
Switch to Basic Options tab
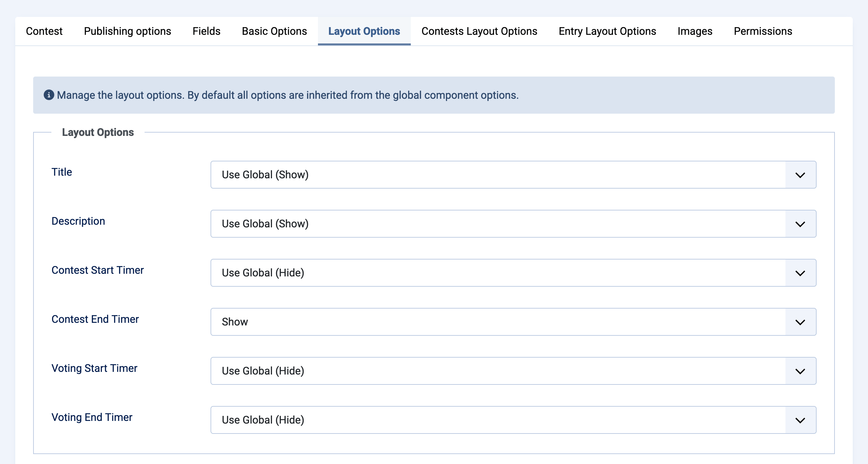point(274,31)
